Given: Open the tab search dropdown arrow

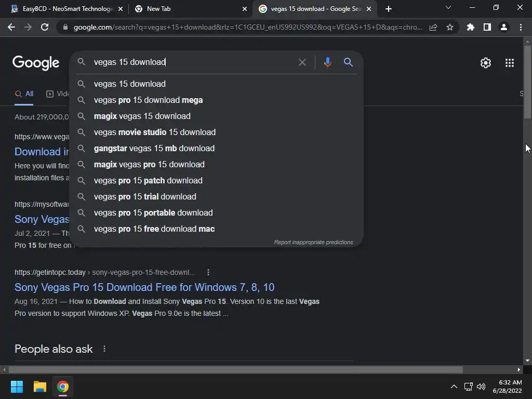Looking at the screenshot, I should click(x=448, y=7).
